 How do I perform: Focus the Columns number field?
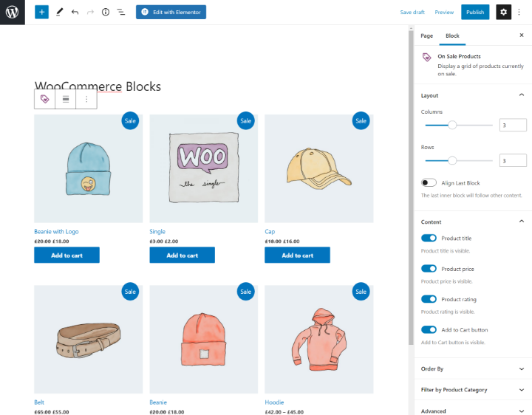[513, 125]
